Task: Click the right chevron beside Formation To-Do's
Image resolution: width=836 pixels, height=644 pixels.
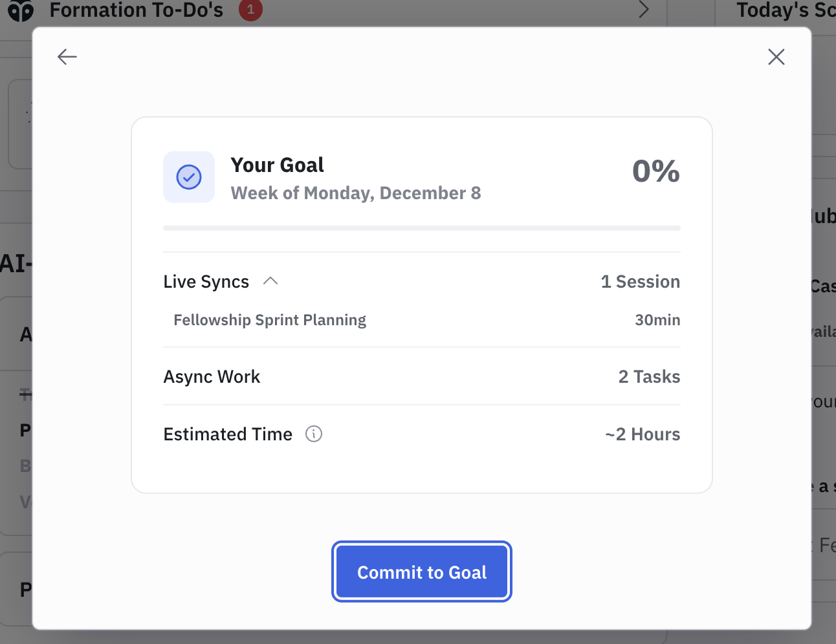Action: [643, 10]
